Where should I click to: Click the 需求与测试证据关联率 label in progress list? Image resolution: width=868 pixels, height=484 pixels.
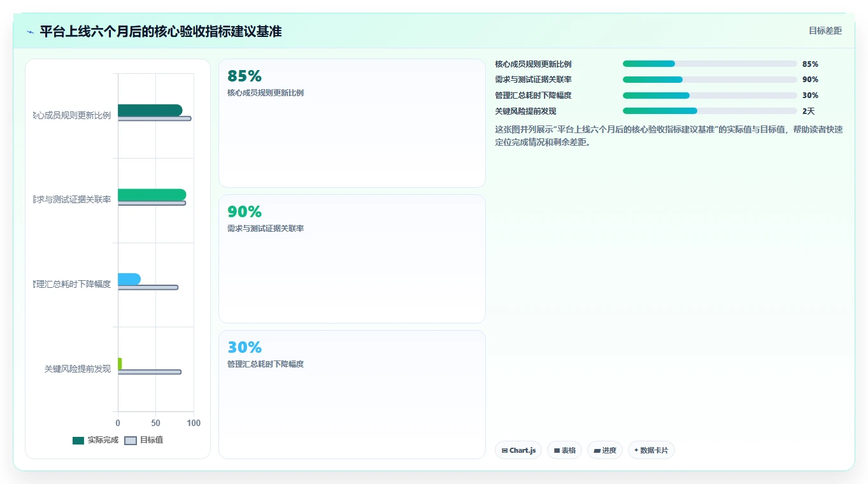coord(533,80)
